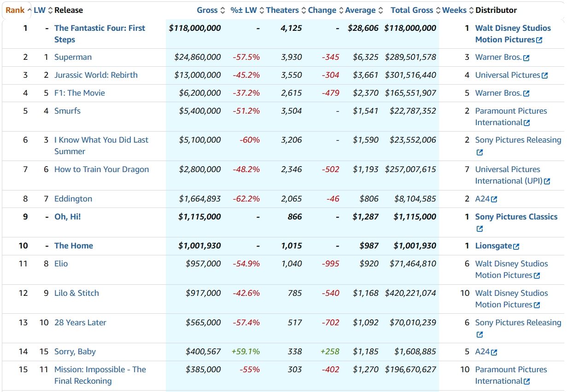Click external link icon in Superman row

click(x=526, y=58)
